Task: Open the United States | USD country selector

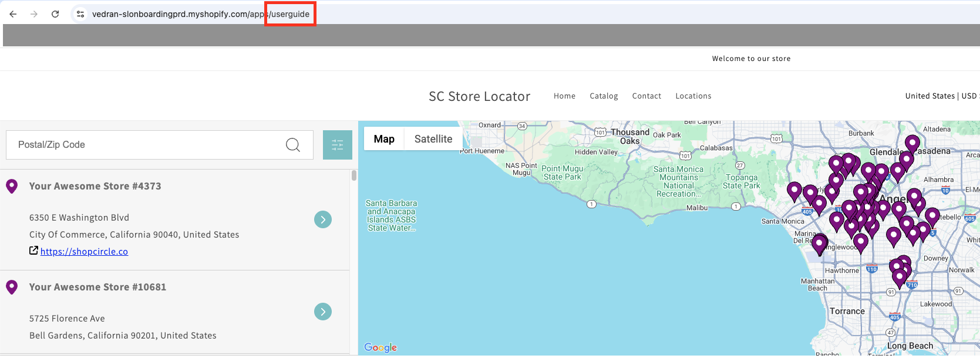Action: click(942, 96)
